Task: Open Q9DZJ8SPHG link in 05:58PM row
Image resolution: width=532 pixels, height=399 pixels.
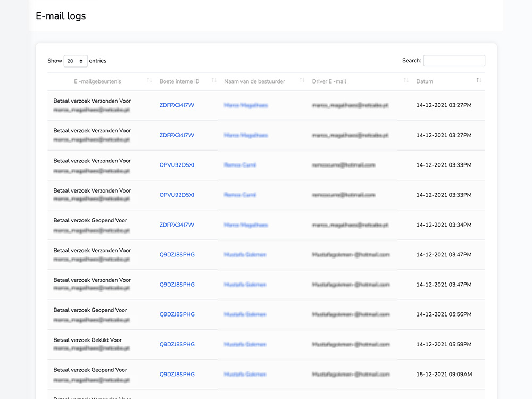Action: (x=177, y=344)
